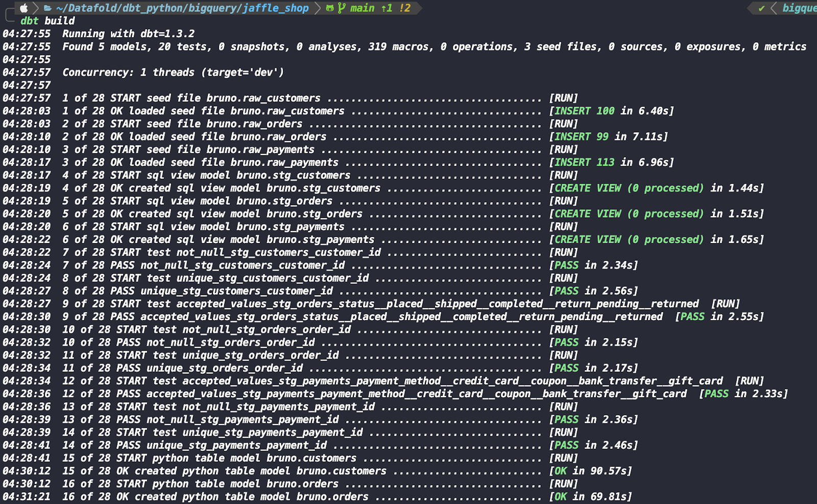The width and height of the screenshot is (817, 504).
Task: Click '0 metrics' in the Found line
Action: [x=780, y=46]
